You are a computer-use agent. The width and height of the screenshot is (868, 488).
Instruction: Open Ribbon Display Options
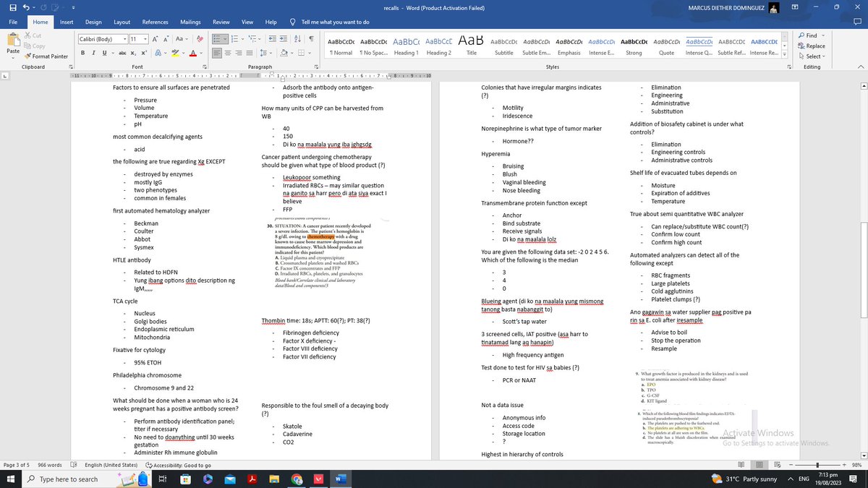[793, 7]
